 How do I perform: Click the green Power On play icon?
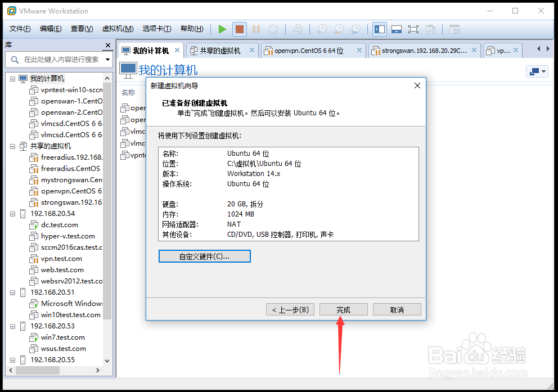tap(222, 29)
